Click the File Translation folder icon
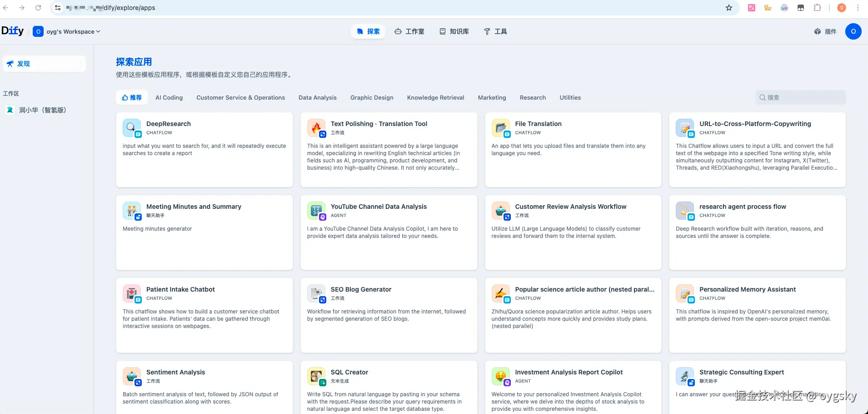 [501, 128]
